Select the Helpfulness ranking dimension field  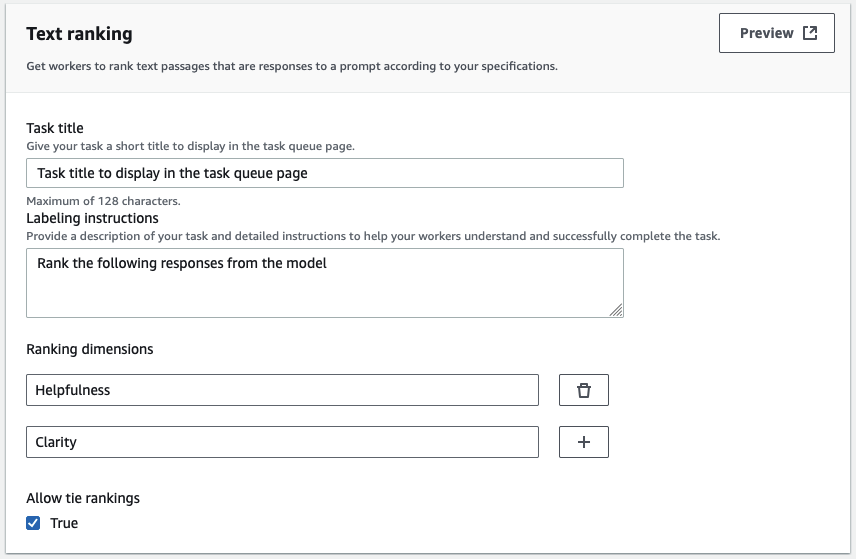pos(282,390)
